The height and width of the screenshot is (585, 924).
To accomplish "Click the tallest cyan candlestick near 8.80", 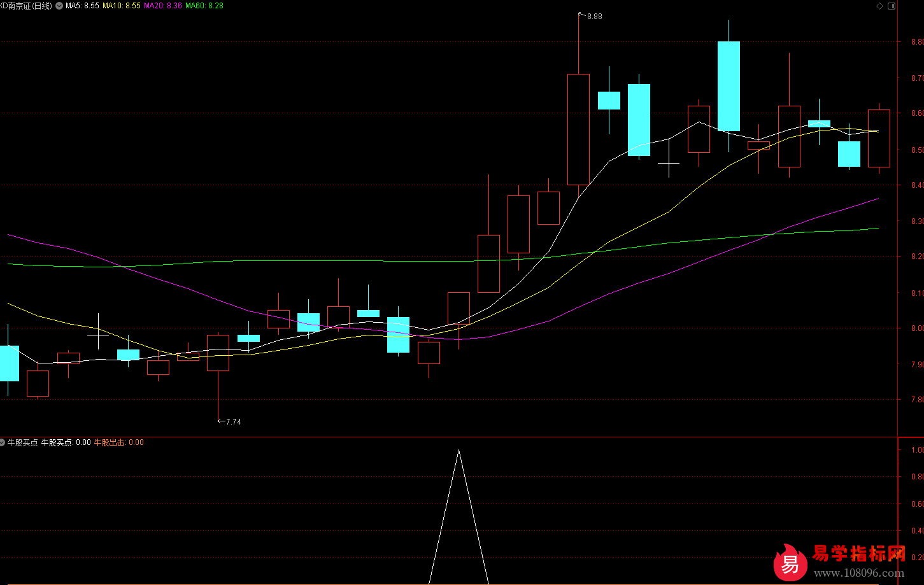I will (729, 86).
